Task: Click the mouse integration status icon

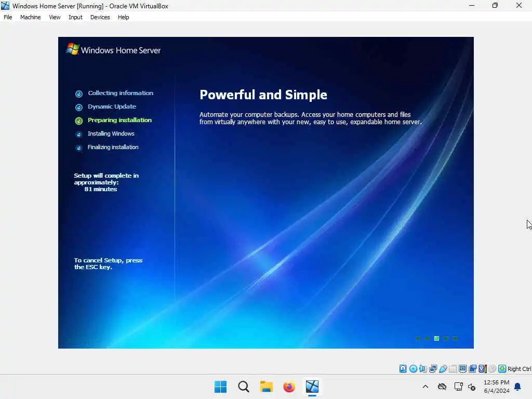Action: pos(493,368)
